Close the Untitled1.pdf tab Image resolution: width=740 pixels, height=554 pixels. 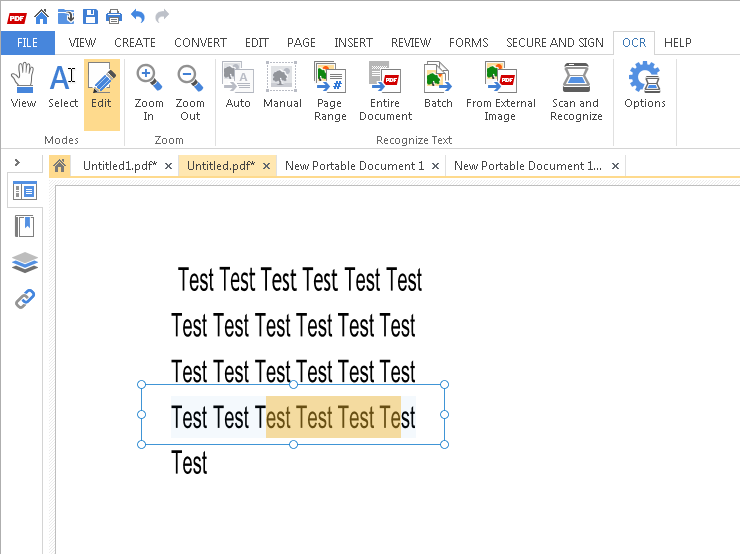click(168, 166)
